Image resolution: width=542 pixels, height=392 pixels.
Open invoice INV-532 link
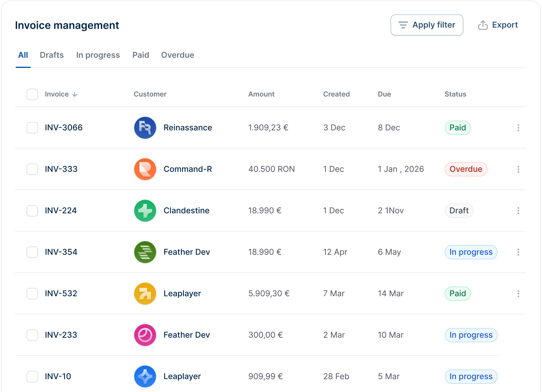61,294
